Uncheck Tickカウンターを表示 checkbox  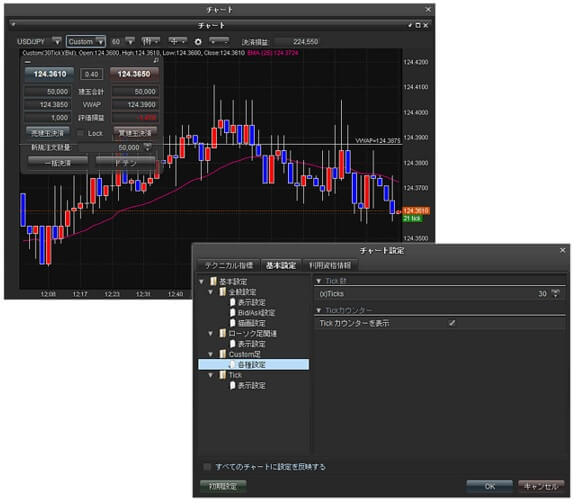(x=452, y=323)
